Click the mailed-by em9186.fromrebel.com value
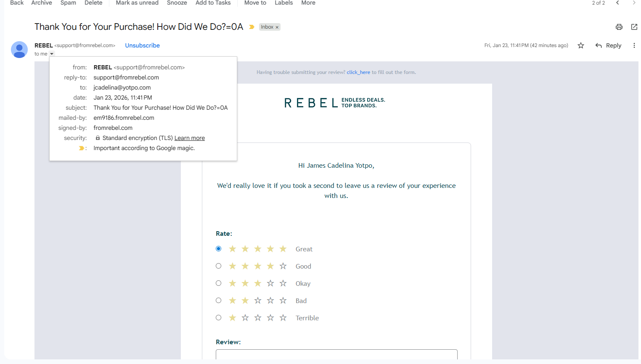The height and width of the screenshot is (364, 641). [x=124, y=118]
